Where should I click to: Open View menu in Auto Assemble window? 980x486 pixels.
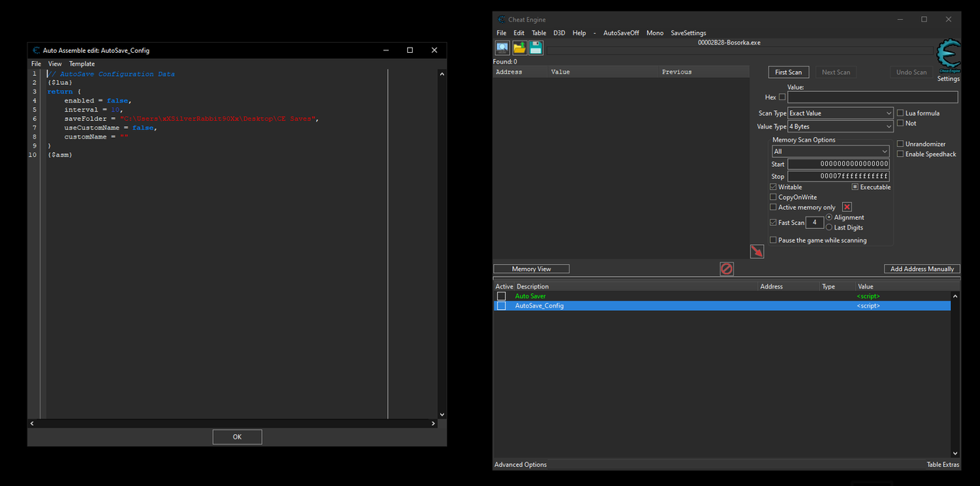pos(55,64)
